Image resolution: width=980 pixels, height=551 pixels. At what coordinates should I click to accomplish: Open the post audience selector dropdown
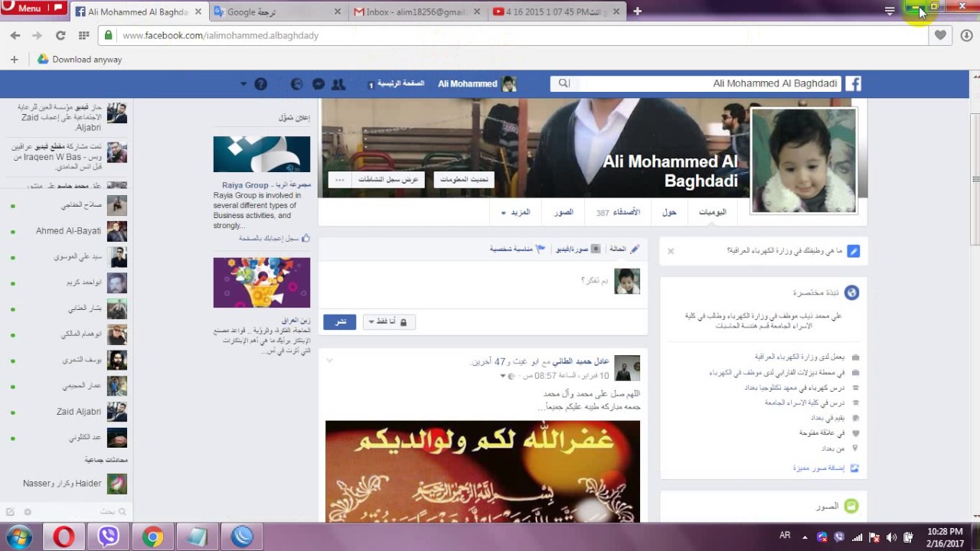click(x=507, y=376)
